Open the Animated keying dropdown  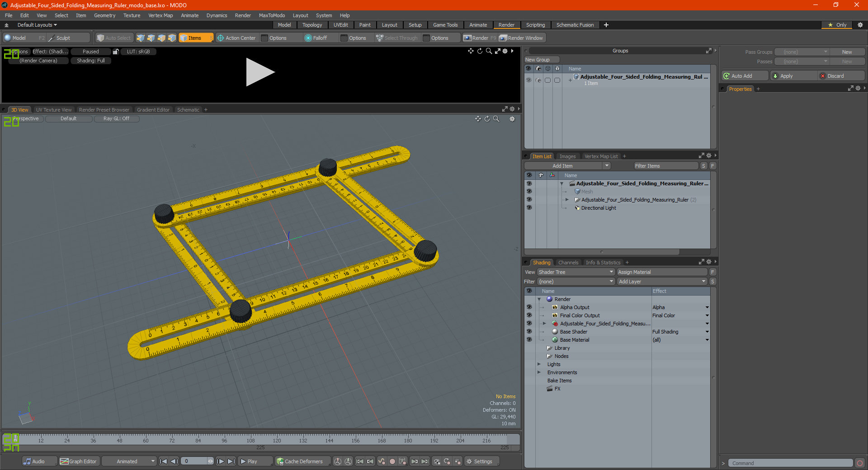(x=129, y=461)
